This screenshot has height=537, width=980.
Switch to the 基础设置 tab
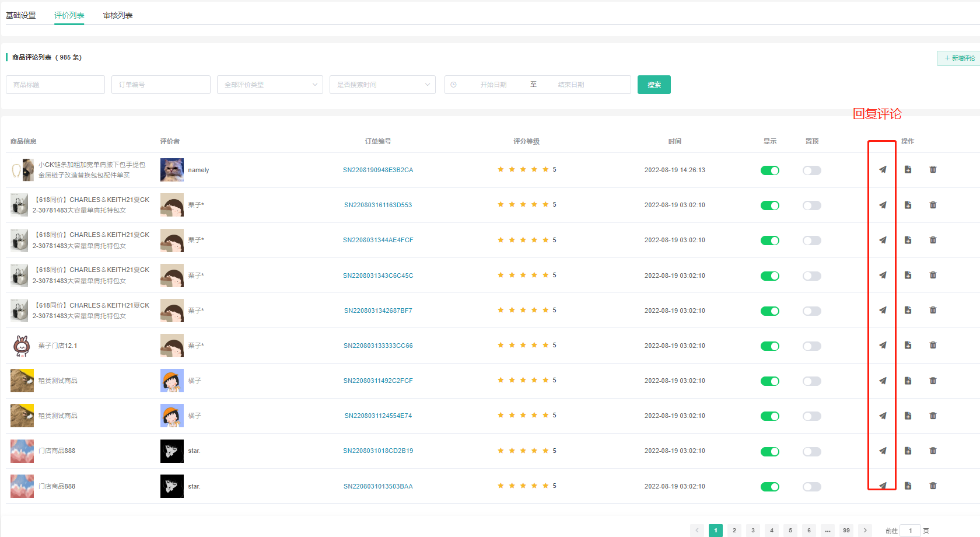(21, 15)
